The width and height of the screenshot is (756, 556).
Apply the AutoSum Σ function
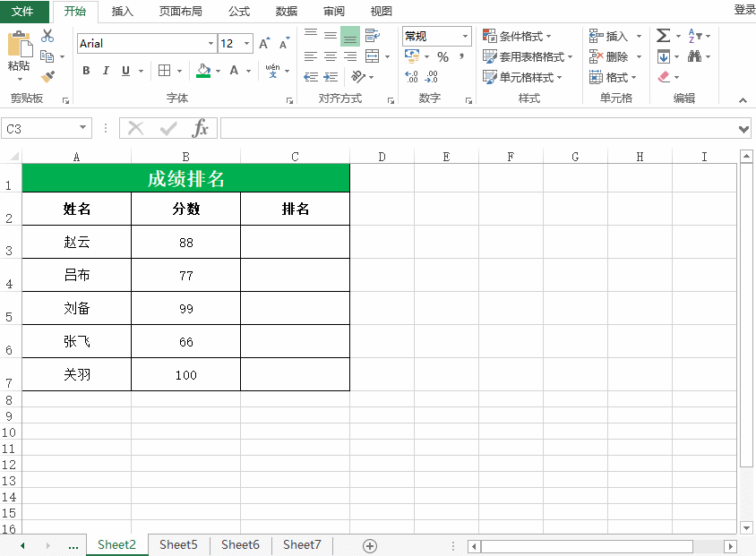[x=662, y=36]
